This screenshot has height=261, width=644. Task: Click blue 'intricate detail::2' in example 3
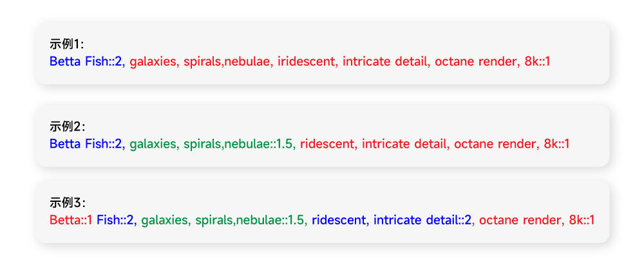point(422,220)
